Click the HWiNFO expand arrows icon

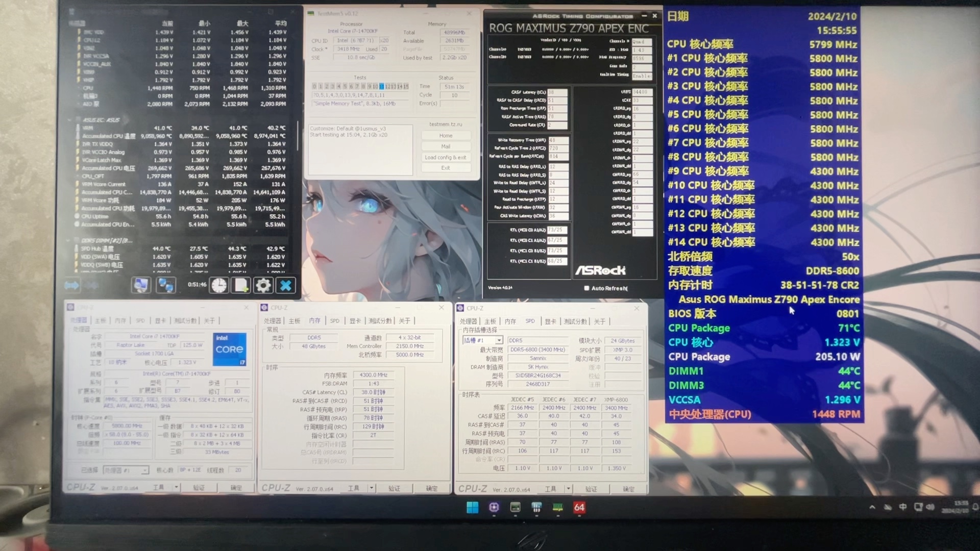tap(72, 285)
